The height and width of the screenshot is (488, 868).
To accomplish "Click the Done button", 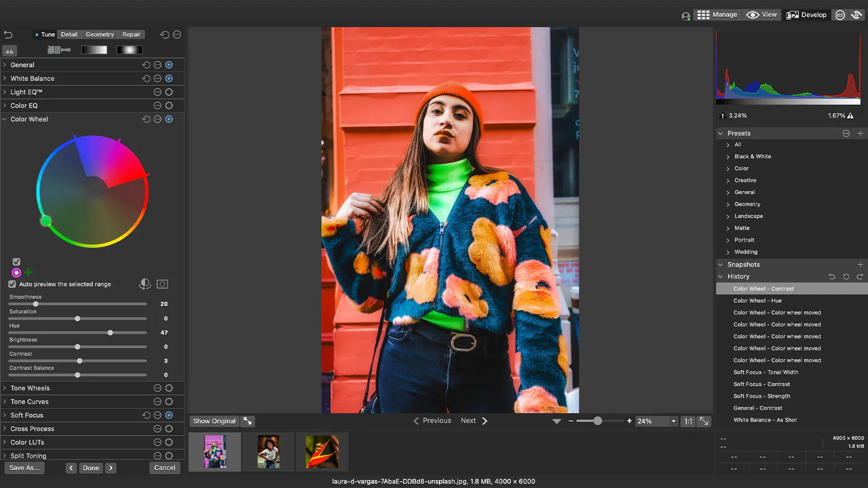I will (x=90, y=468).
